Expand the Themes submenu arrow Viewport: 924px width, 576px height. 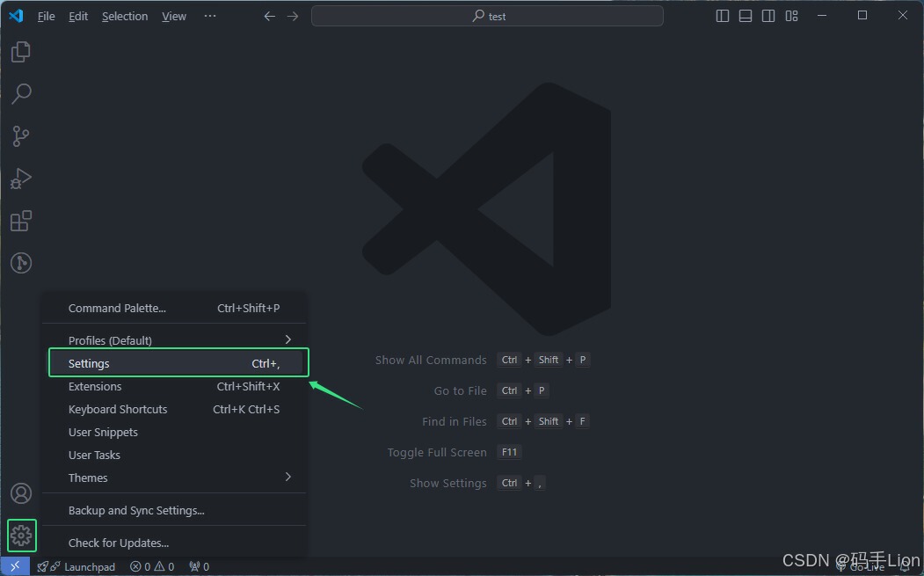tap(288, 477)
